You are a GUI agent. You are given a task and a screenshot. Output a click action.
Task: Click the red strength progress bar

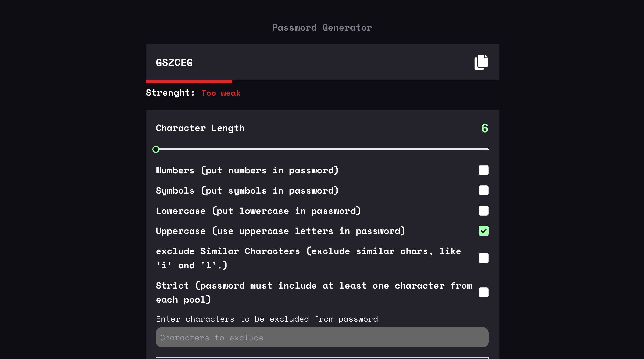[x=189, y=81]
